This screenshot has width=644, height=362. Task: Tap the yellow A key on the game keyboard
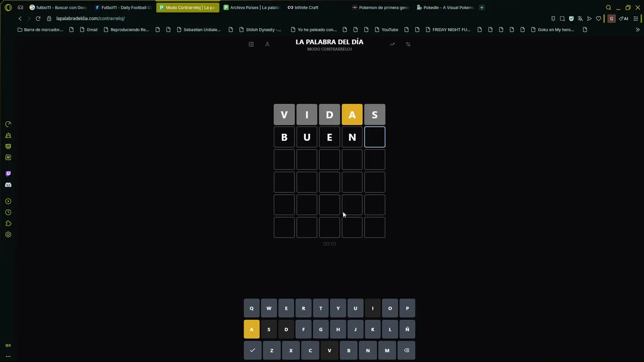click(x=252, y=329)
